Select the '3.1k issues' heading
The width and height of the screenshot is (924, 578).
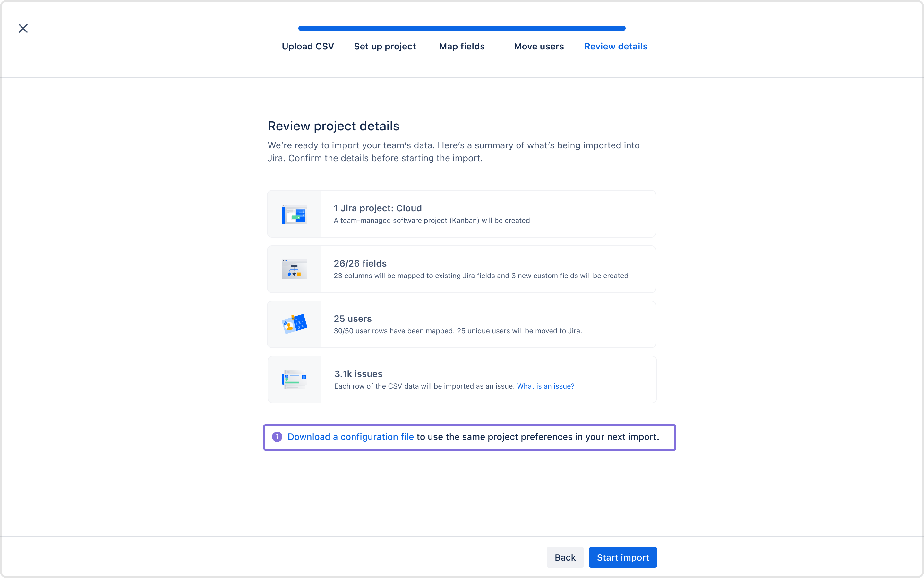[x=358, y=374]
